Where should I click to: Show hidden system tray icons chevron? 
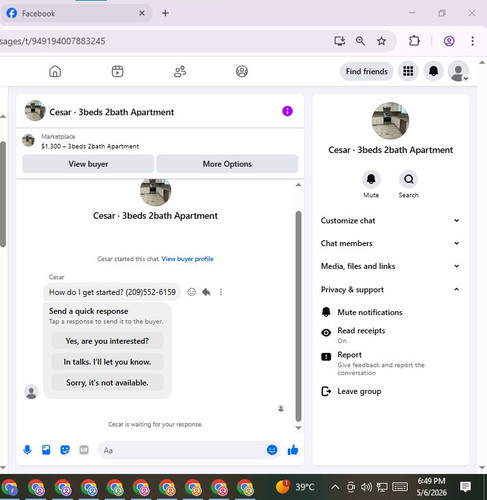[x=335, y=487]
